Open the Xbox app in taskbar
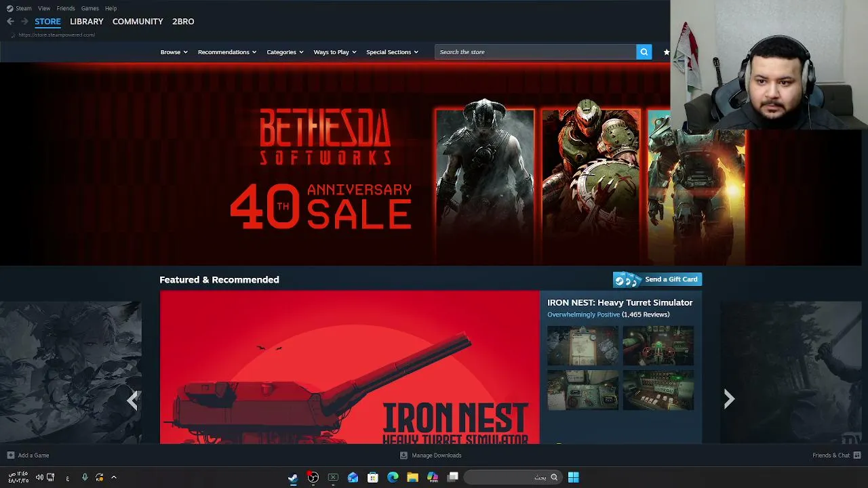The height and width of the screenshot is (488, 868). pos(333,478)
